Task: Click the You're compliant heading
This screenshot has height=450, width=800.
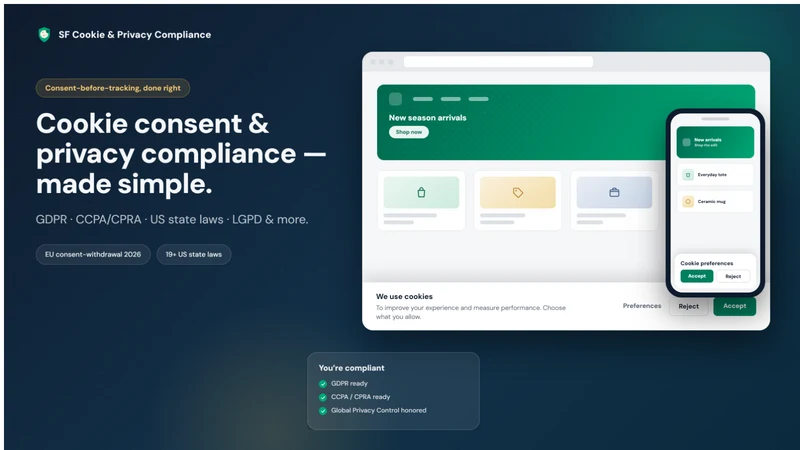Action: [352, 368]
